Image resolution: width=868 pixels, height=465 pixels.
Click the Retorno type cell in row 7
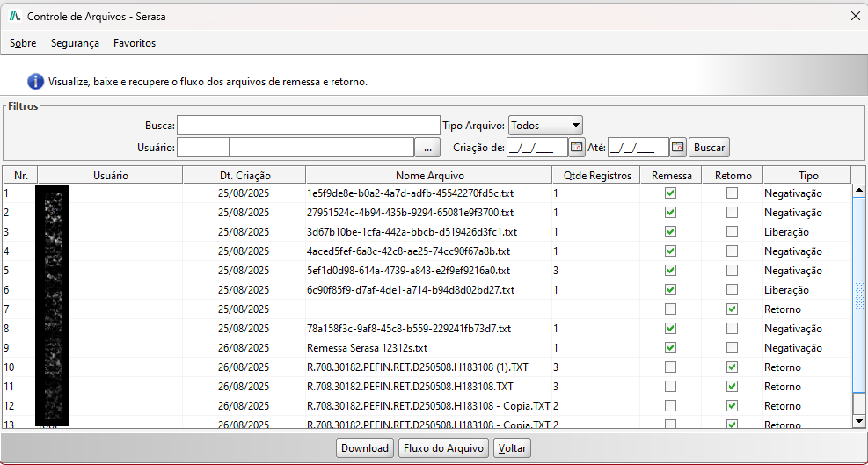782,309
